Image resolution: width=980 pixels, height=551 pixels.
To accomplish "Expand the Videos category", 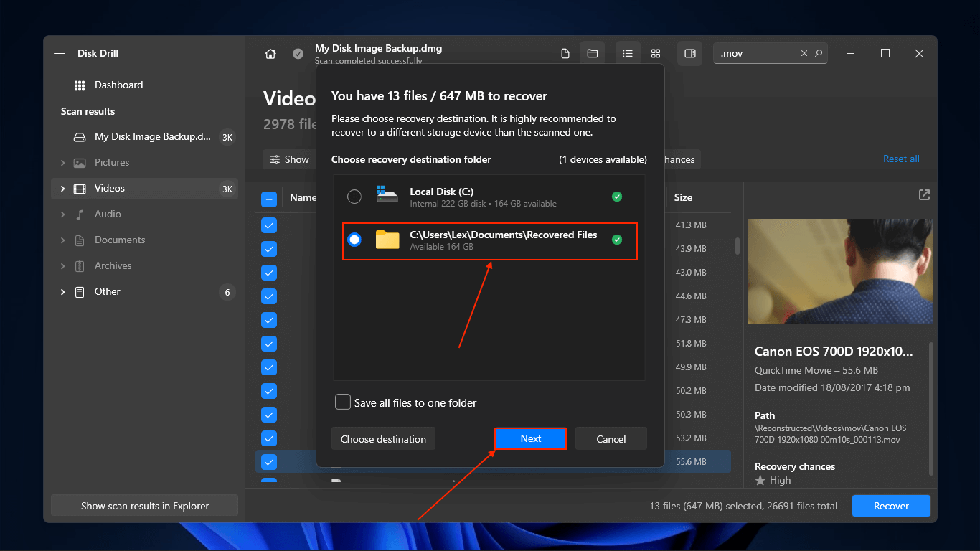I will 62,189.
